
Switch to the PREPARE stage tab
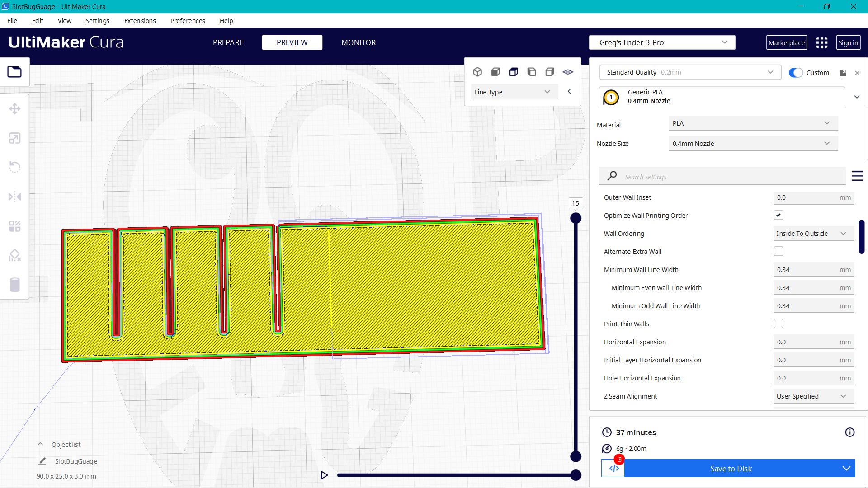[228, 42]
